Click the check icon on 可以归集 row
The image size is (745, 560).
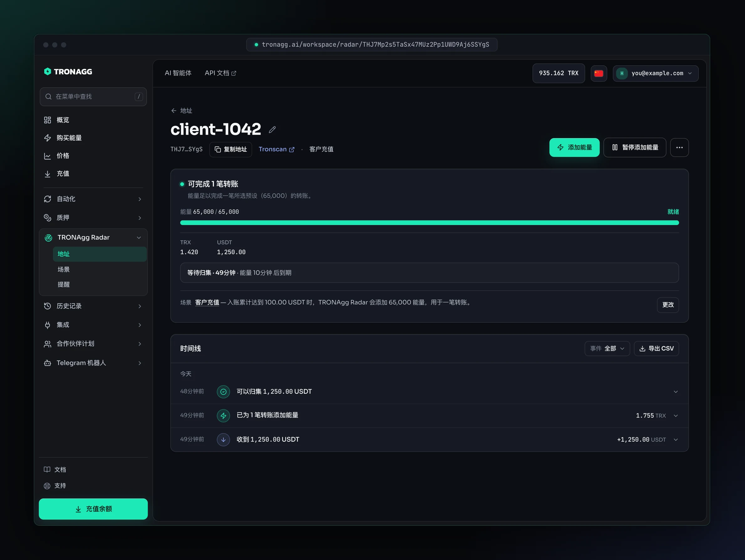pyautogui.click(x=223, y=391)
